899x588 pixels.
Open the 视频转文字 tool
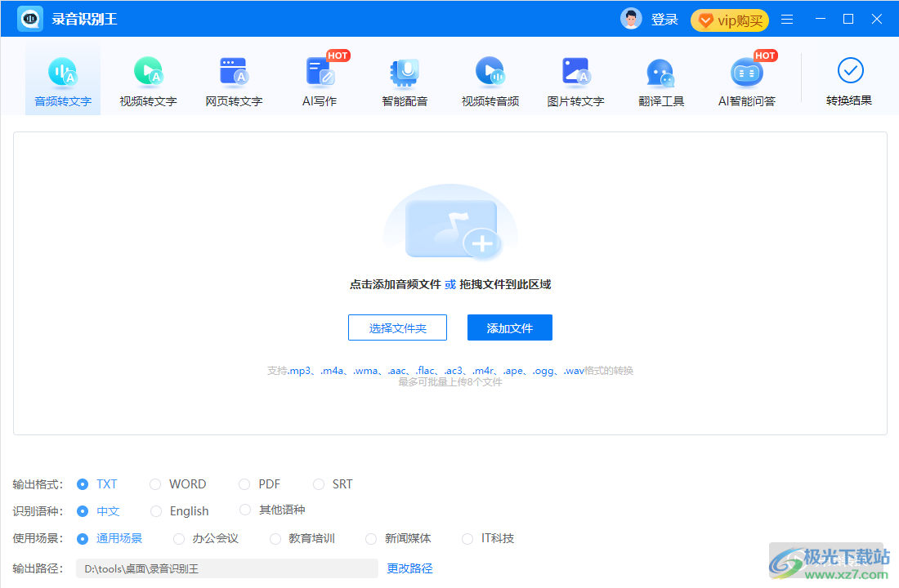click(x=148, y=78)
